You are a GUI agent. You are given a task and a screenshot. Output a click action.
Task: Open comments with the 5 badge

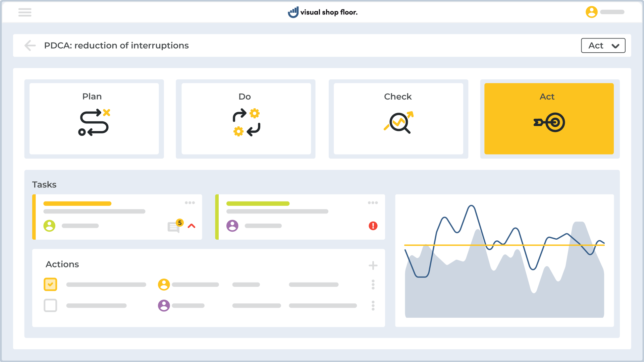pos(175,226)
